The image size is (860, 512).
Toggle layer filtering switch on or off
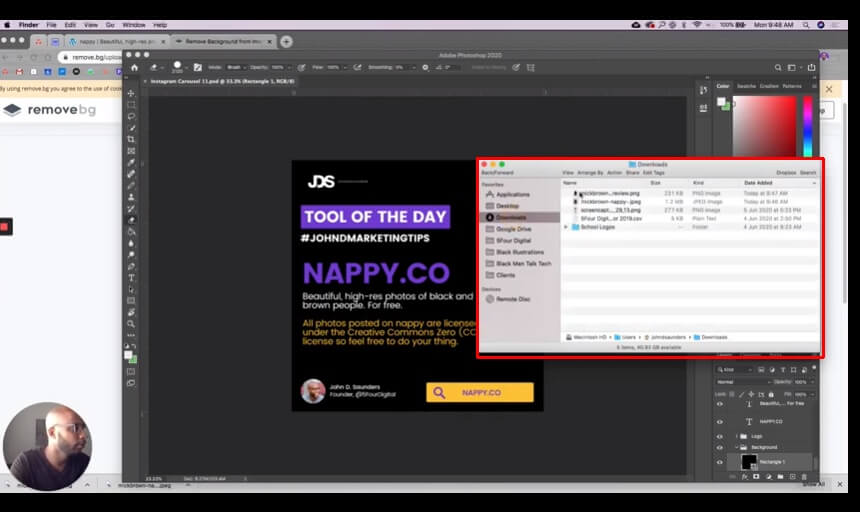(x=814, y=368)
